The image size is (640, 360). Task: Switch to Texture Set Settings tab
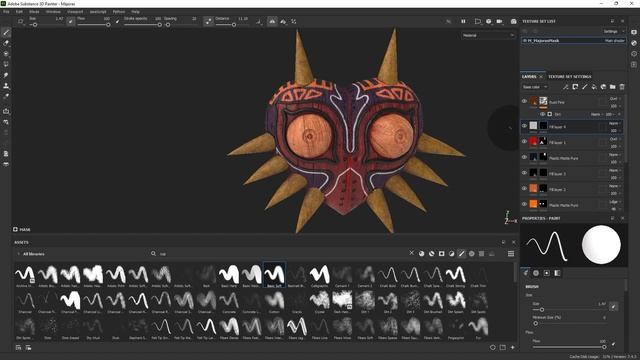point(569,77)
